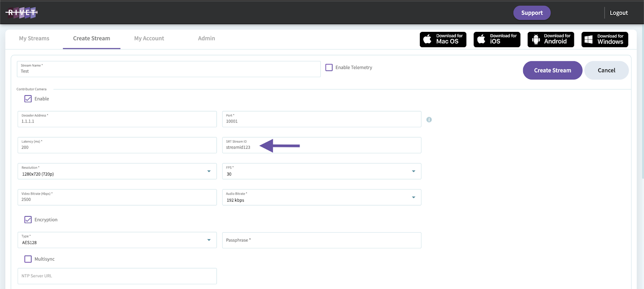Focus the Video Bitrate (Kbps) field
The height and width of the screenshot is (289, 644).
(x=117, y=198)
